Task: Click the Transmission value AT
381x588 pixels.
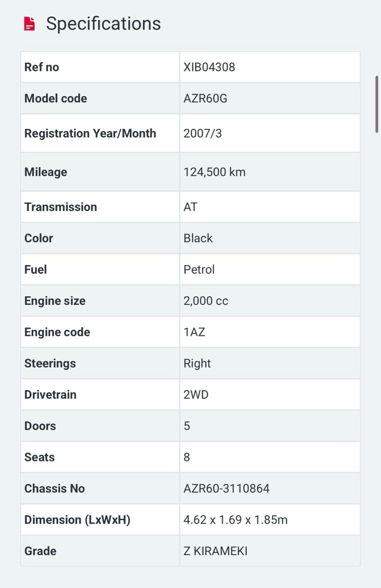Action: click(190, 207)
